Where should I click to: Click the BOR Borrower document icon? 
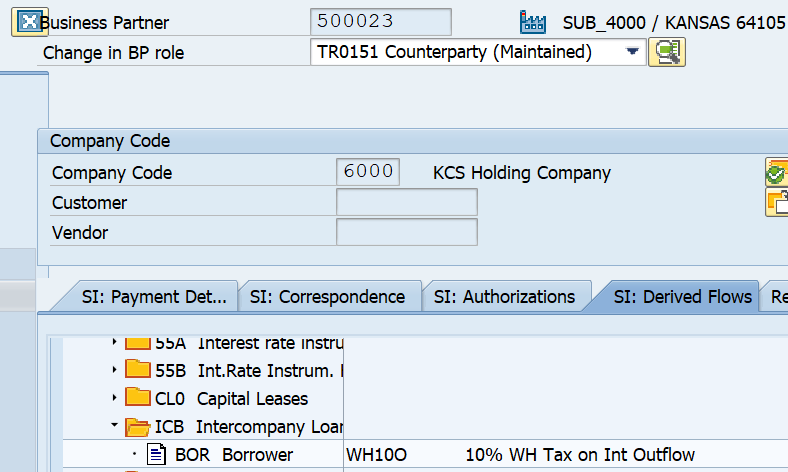[x=156, y=455]
